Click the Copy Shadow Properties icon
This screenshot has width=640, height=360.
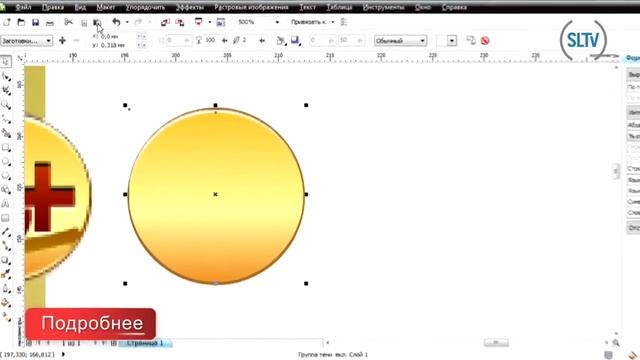471,40
